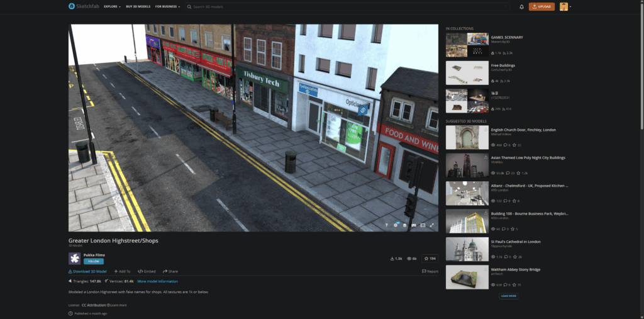The height and width of the screenshot is (319, 644).
Task: Like the model using the star button
Action: (430, 259)
